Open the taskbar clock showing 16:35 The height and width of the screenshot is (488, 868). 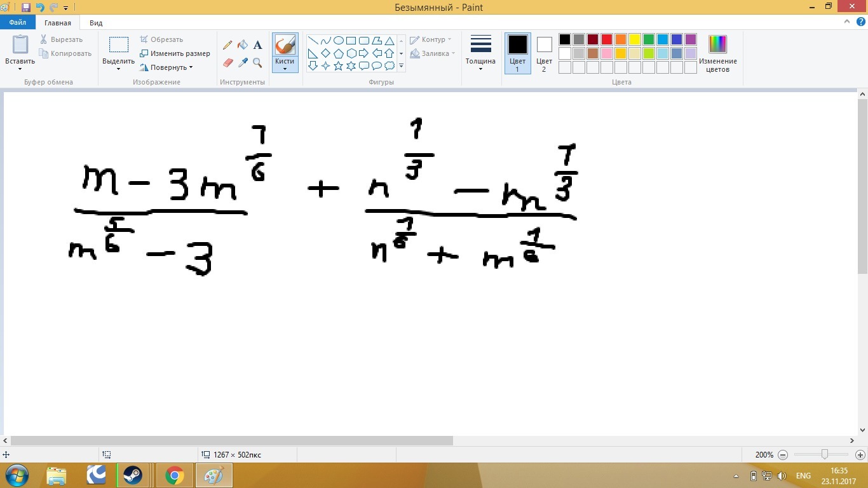pos(839,475)
